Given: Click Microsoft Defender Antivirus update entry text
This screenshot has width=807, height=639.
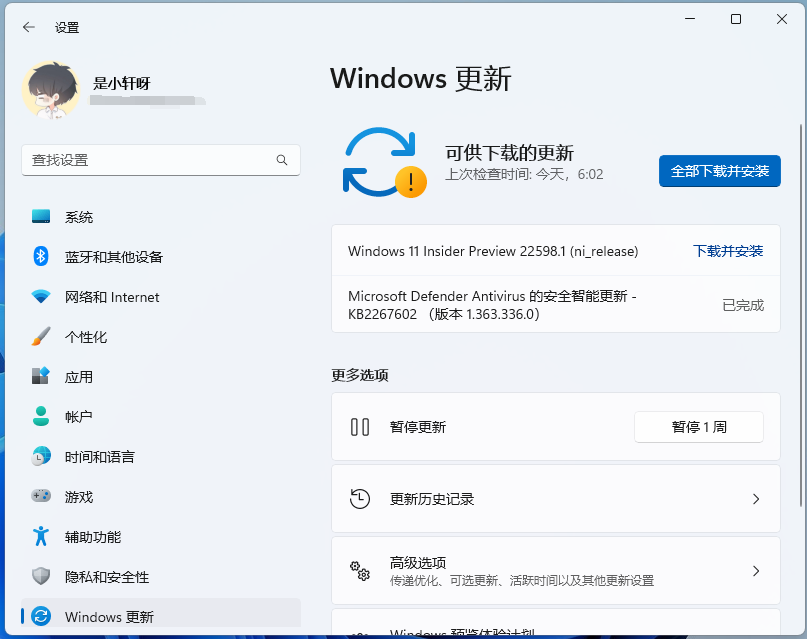Looking at the screenshot, I should 492,305.
